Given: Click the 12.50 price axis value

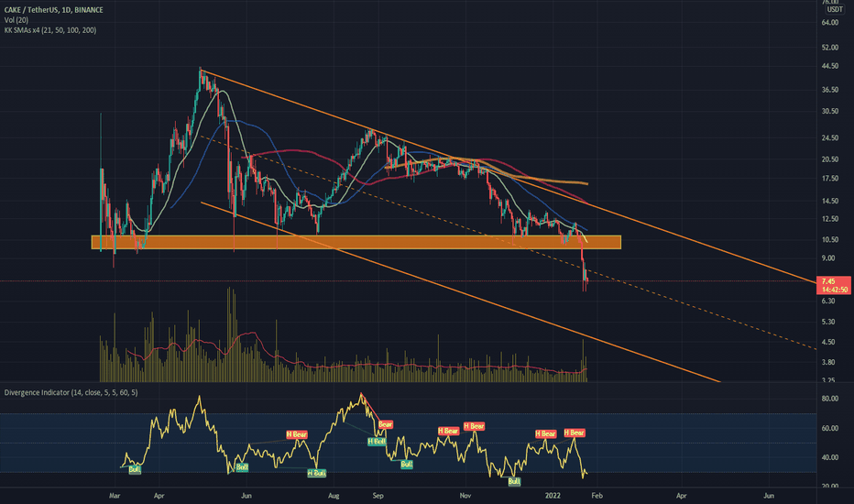Looking at the screenshot, I should 830,219.
